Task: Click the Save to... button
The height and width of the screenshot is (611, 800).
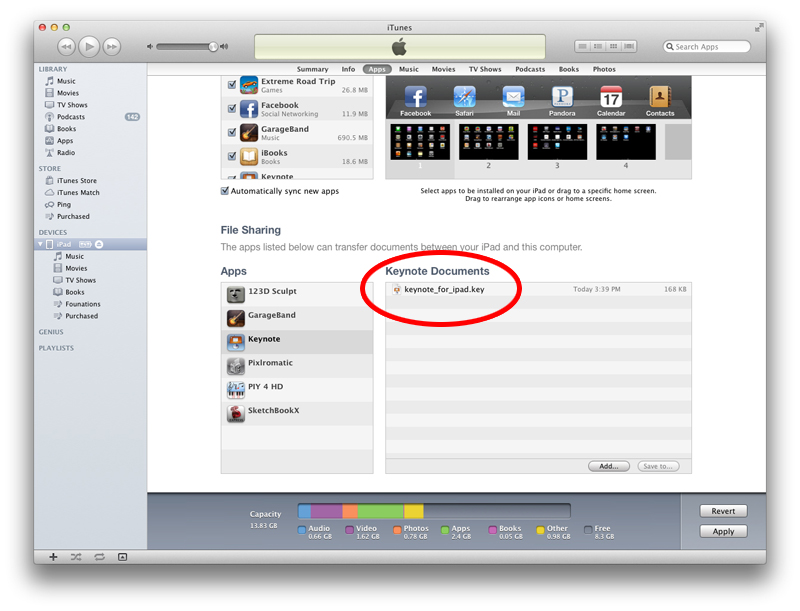Action: coord(658,466)
